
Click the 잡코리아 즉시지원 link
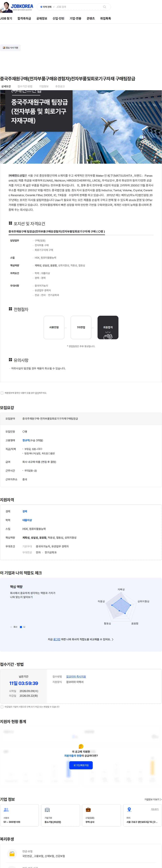point(76,677)
